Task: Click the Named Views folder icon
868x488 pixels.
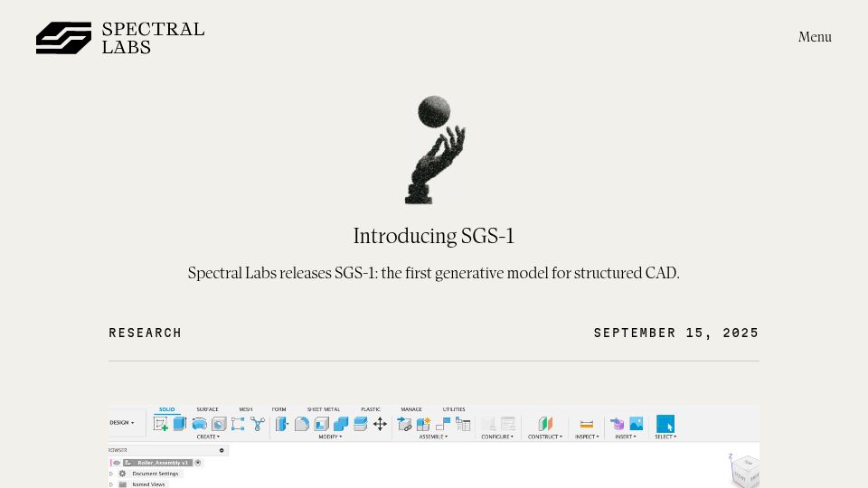Action: pos(123,484)
